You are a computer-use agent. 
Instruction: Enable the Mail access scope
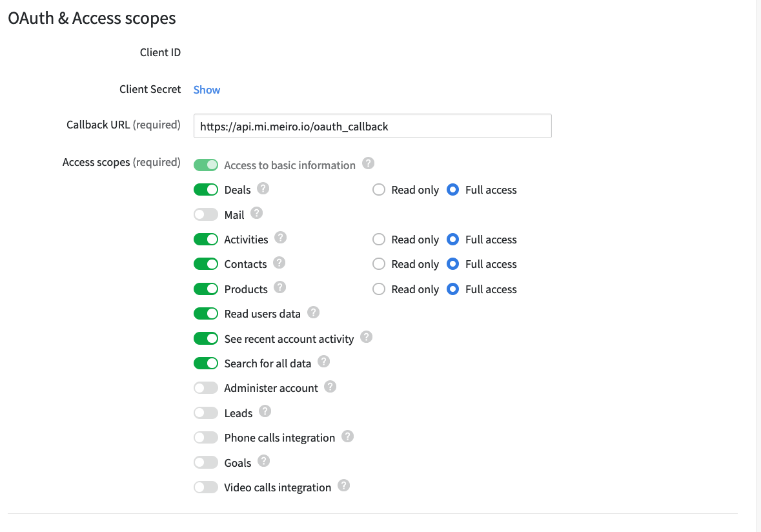206,214
